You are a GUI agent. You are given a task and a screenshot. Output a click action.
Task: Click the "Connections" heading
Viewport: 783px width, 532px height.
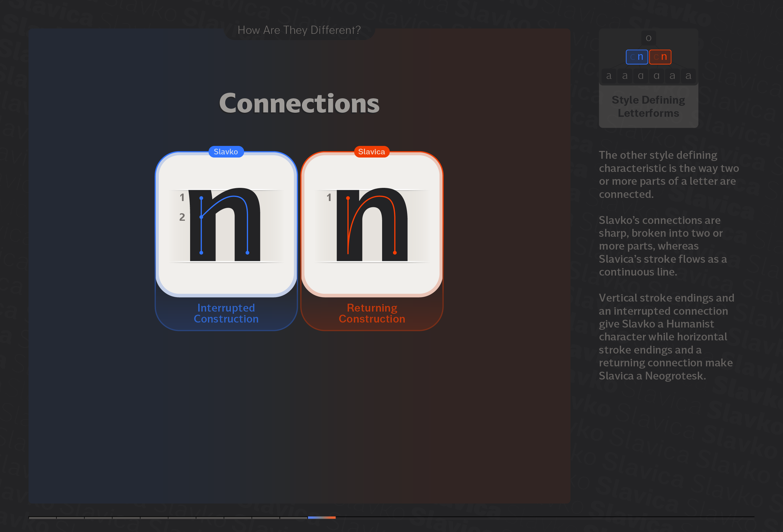click(x=299, y=103)
